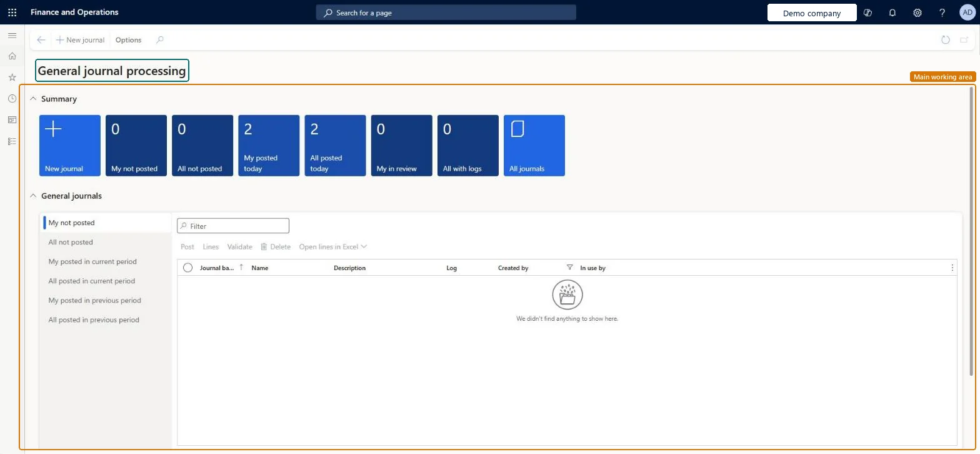This screenshot has height=454, width=980.
Task: Collapse the Summary section
Action: (33, 99)
